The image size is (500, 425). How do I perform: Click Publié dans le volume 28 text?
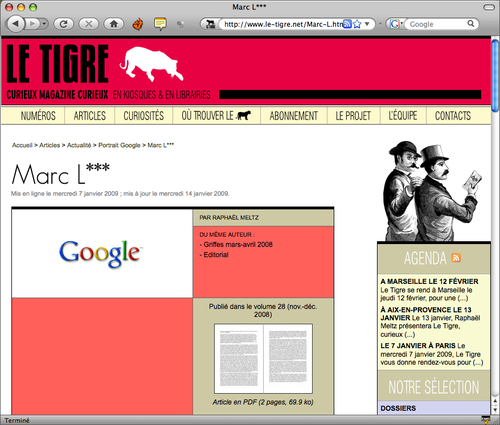(x=263, y=310)
